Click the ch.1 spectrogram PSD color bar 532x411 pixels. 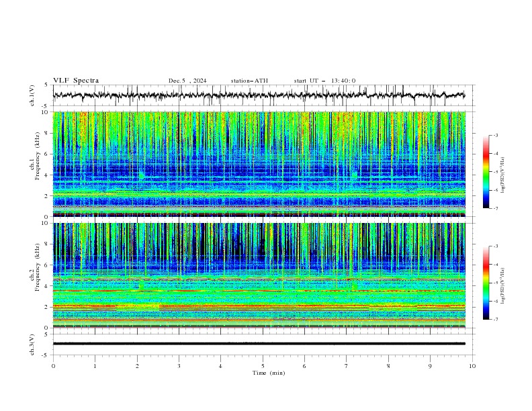(x=486, y=172)
